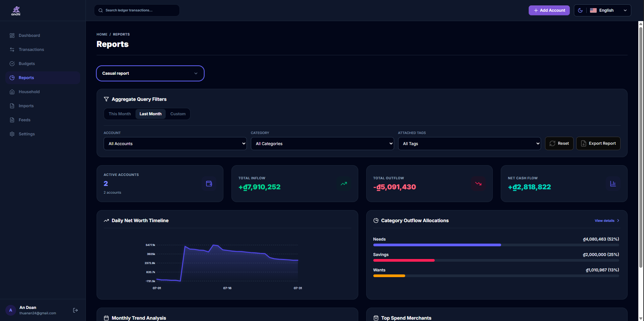Click the Wants allocation progress bar
The height and width of the screenshot is (321, 644).
point(496,276)
